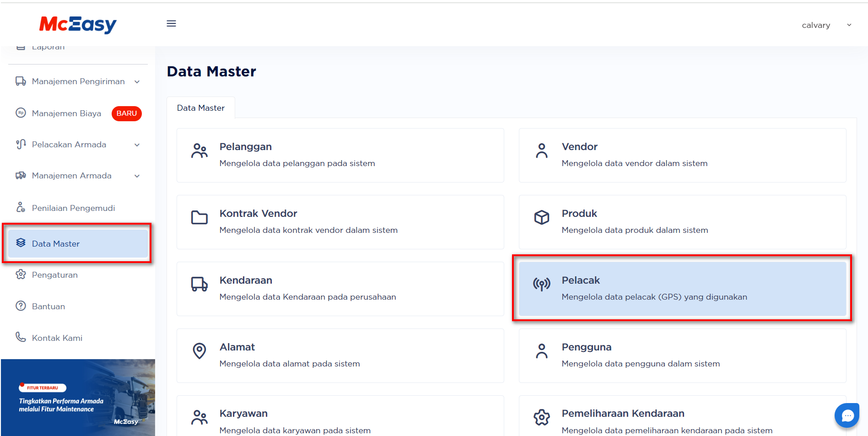
Task: Open the calvary account dropdown
Action: click(x=826, y=25)
